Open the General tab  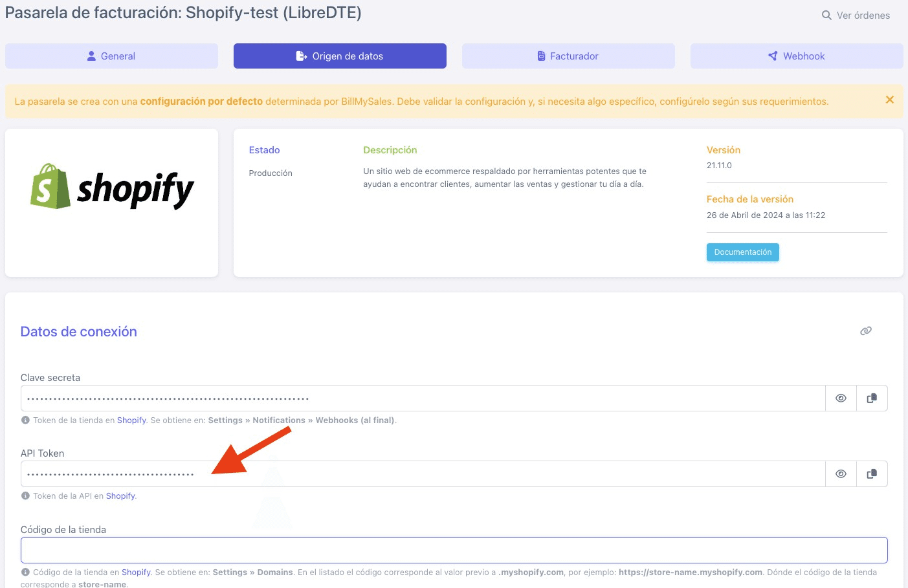[111, 56]
